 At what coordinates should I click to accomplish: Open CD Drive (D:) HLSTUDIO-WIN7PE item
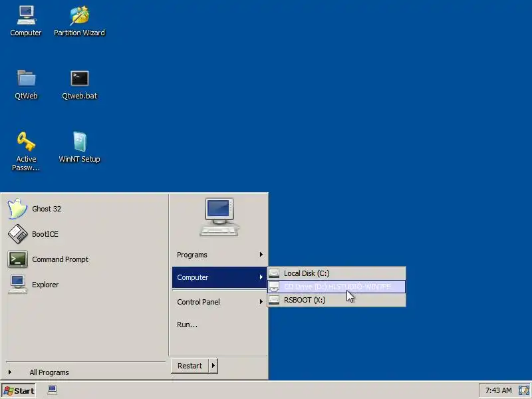(x=336, y=287)
